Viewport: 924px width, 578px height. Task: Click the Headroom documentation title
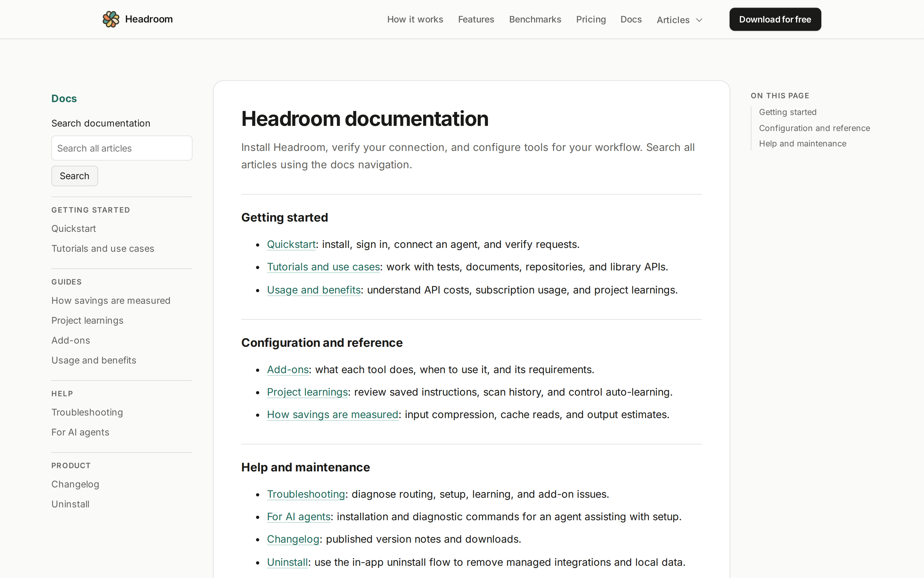(365, 118)
